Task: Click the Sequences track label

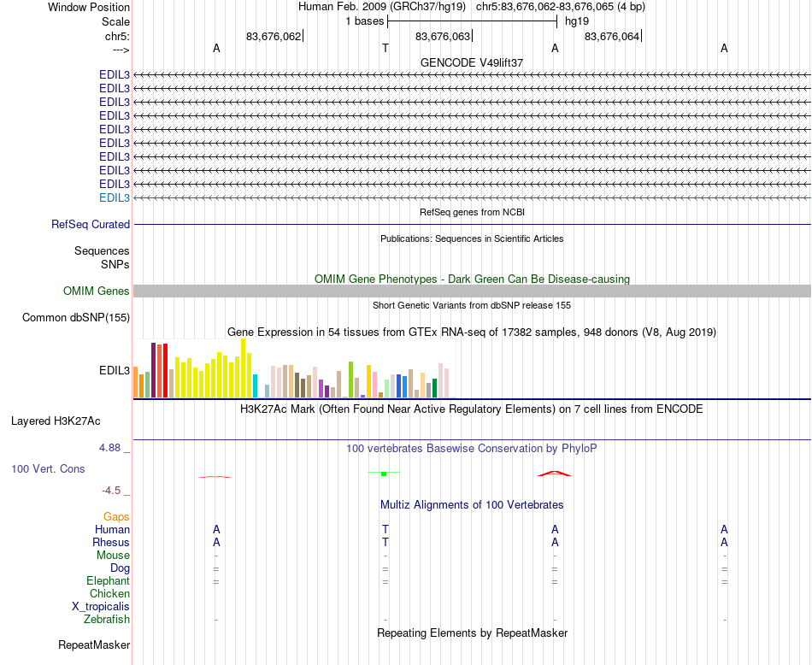Action: (x=102, y=250)
